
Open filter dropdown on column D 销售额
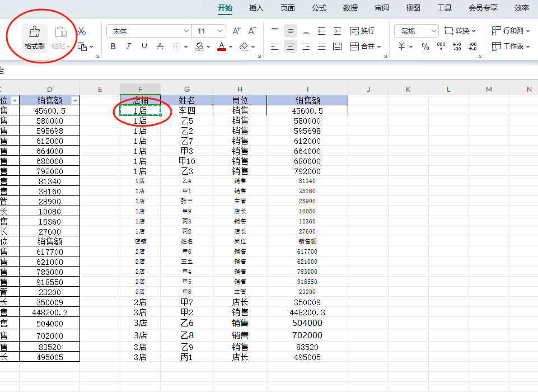pos(75,101)
